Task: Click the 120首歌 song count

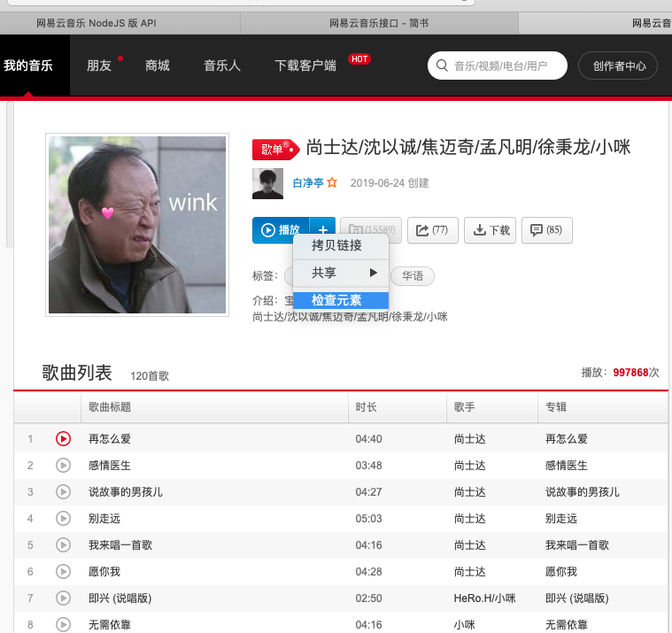Action: pos(150,376)
